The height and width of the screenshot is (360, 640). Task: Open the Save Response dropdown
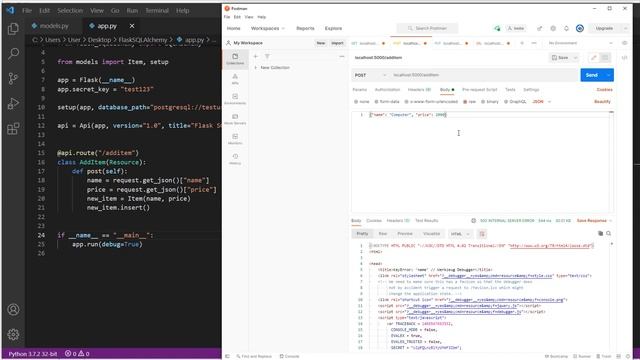coord(594,220)
